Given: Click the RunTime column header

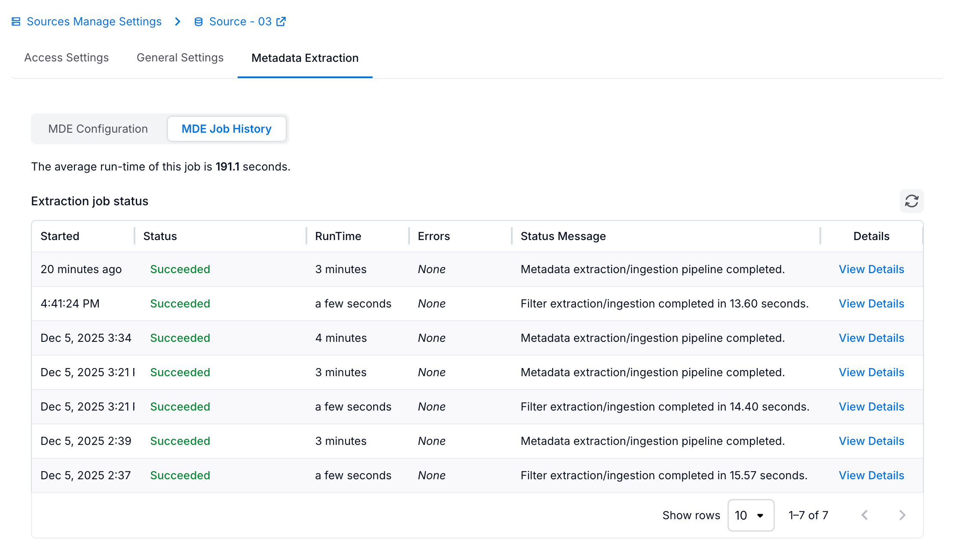Looking at the screenshot, I should coord(338,236).
